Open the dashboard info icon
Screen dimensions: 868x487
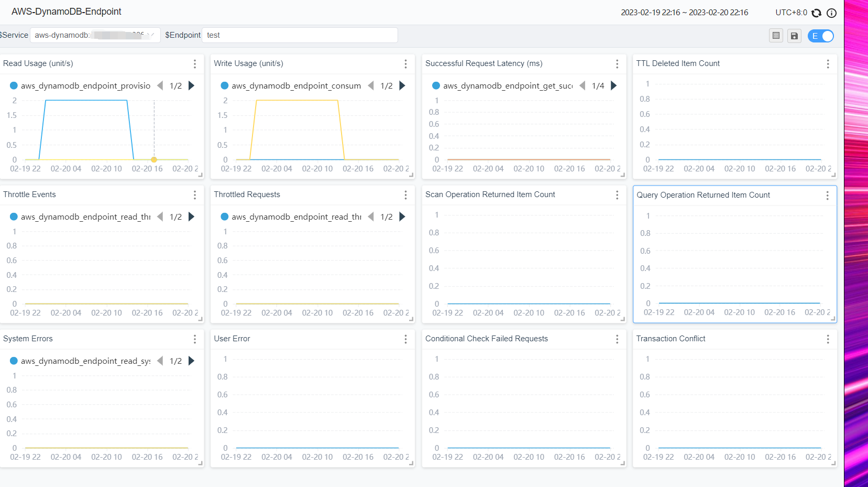point(831,13)
